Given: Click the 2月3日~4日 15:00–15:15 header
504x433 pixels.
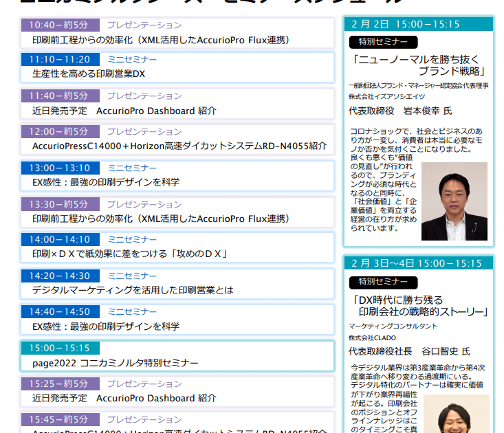Looking at the screenshot, I should [x=419, y=263].
